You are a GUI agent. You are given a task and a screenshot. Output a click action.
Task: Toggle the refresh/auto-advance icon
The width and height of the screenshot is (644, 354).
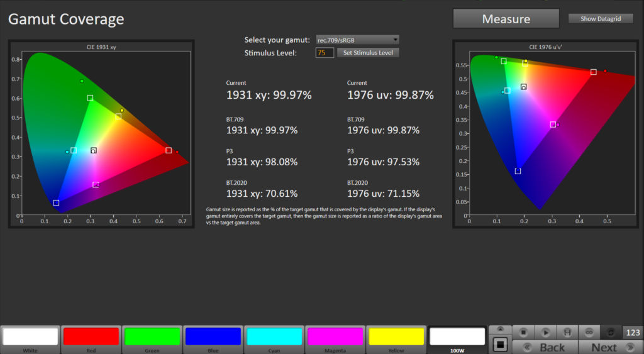(x=610, y=332)
